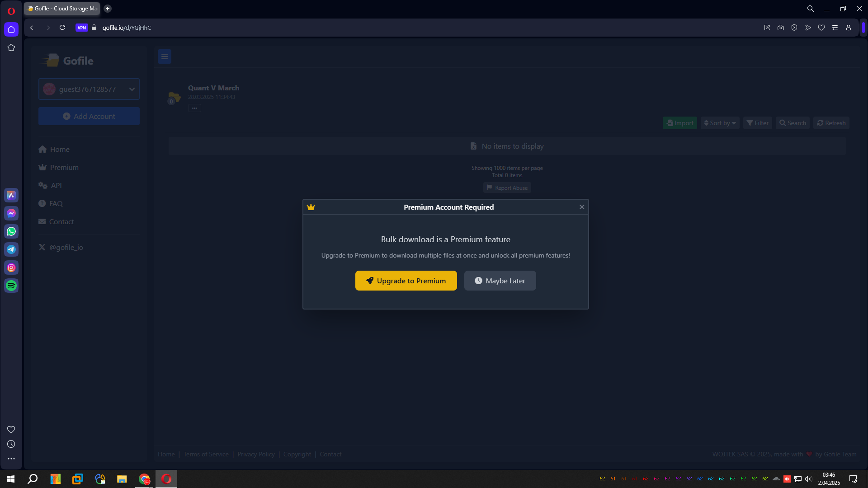
Task: Click the heart icon in the browser toolbar
Action: point(821,28)
